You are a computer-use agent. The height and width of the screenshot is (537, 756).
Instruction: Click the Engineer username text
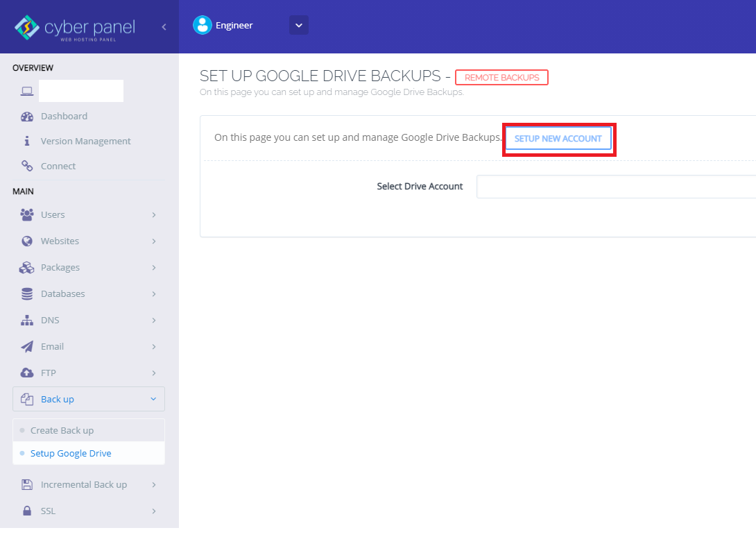click(234, 26)
